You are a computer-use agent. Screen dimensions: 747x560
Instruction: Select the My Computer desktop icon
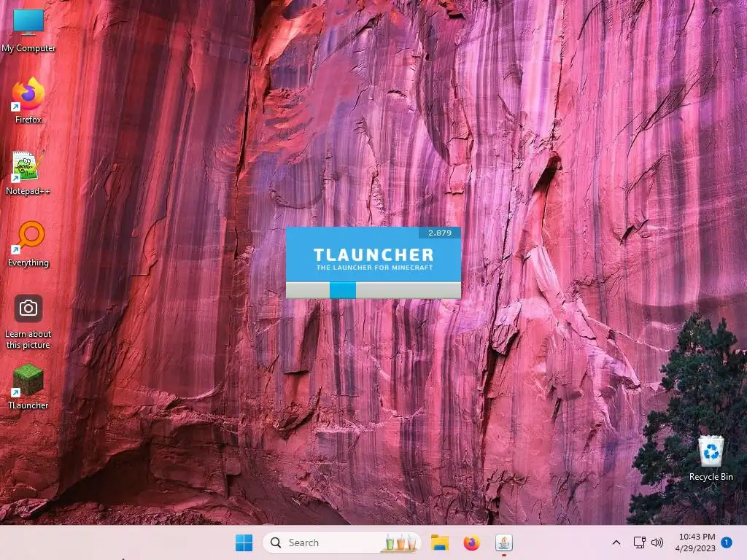[x=28, y=31]
